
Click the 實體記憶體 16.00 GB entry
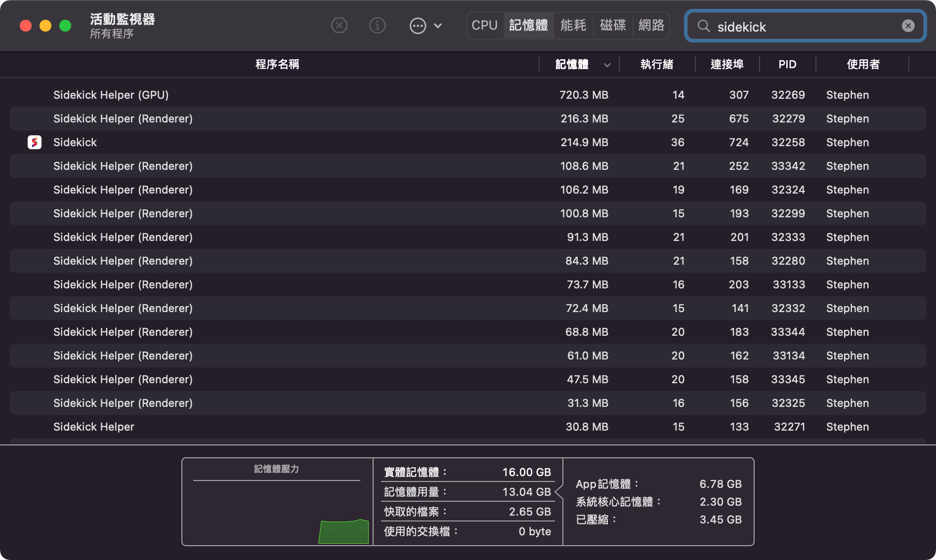point(468,472)
